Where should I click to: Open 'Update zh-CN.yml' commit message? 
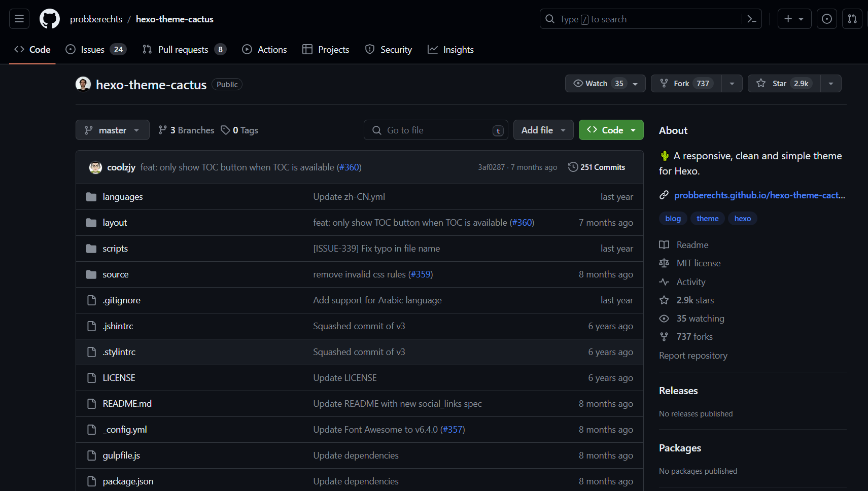(349, 197)
